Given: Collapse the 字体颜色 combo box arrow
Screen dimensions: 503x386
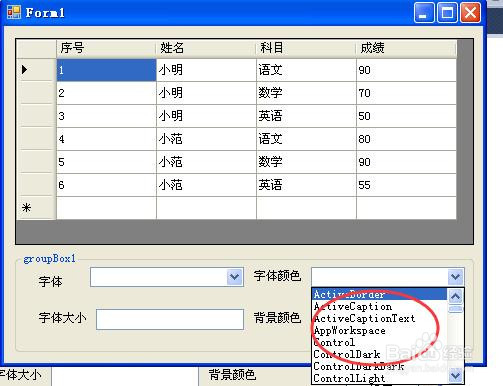Looking at the screenshot, I should coord(455,277).
